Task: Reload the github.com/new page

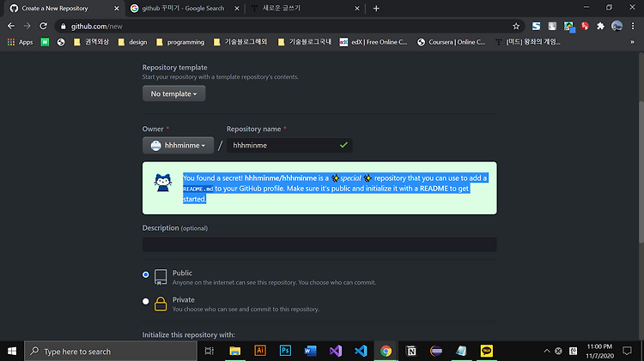Action: 43,26
